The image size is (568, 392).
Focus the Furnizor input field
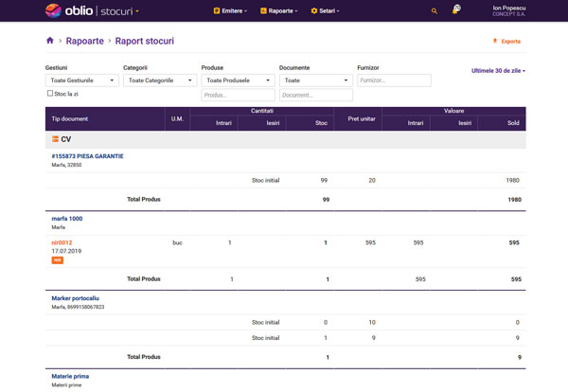pyautogui.click(x=394, y=80)
